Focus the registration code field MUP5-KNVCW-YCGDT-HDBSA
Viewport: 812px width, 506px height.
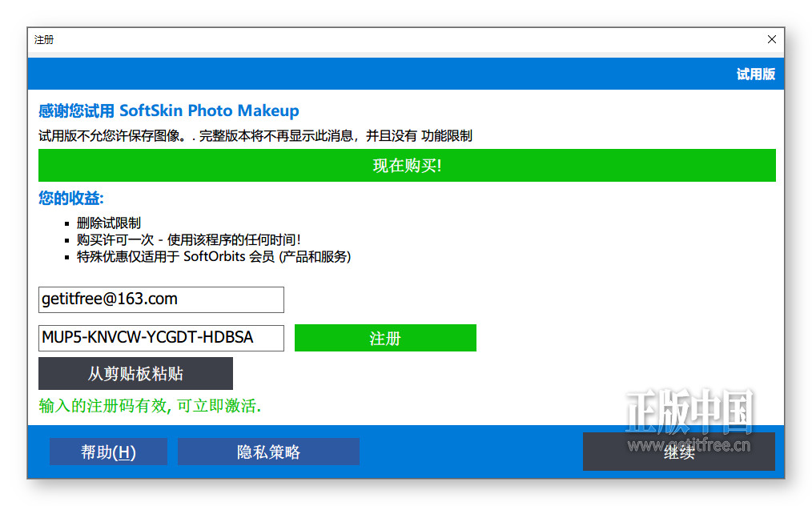[x=161, y=338]
